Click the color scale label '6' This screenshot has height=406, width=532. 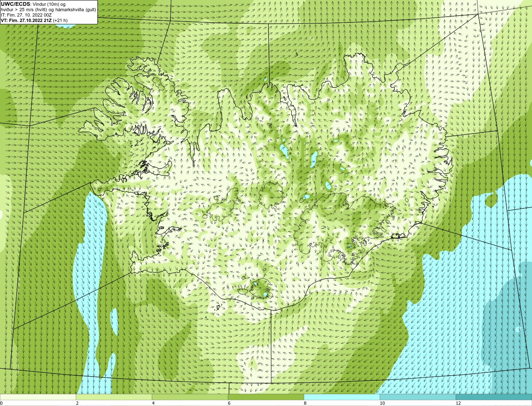point(229,403)
